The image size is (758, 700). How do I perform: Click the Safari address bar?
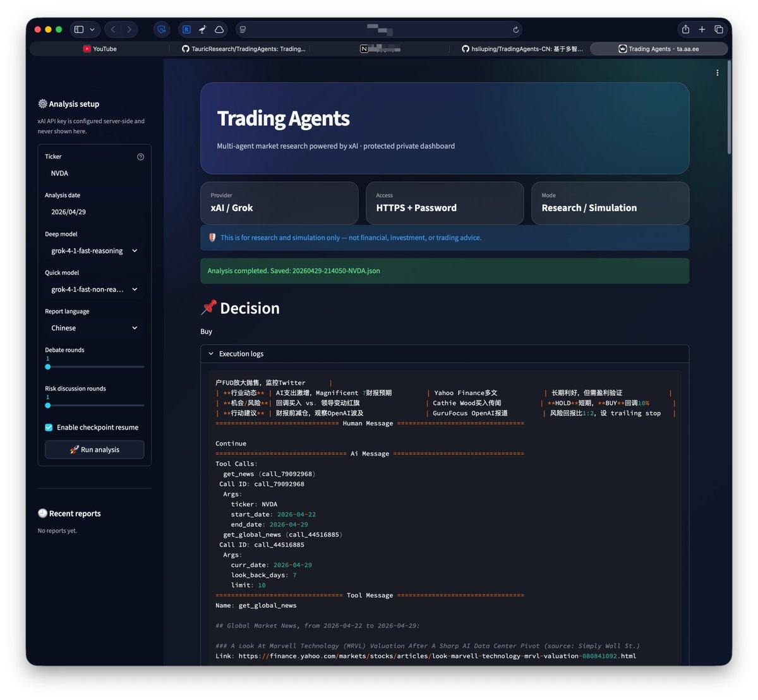[379, 29]
